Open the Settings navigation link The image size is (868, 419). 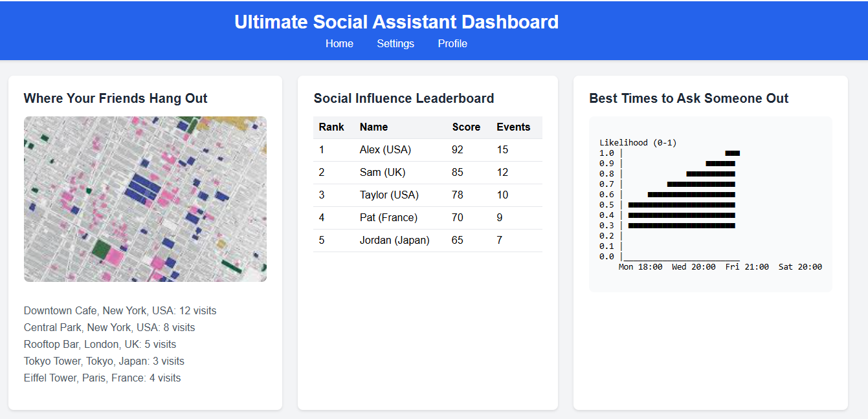[x=395, y=44]
